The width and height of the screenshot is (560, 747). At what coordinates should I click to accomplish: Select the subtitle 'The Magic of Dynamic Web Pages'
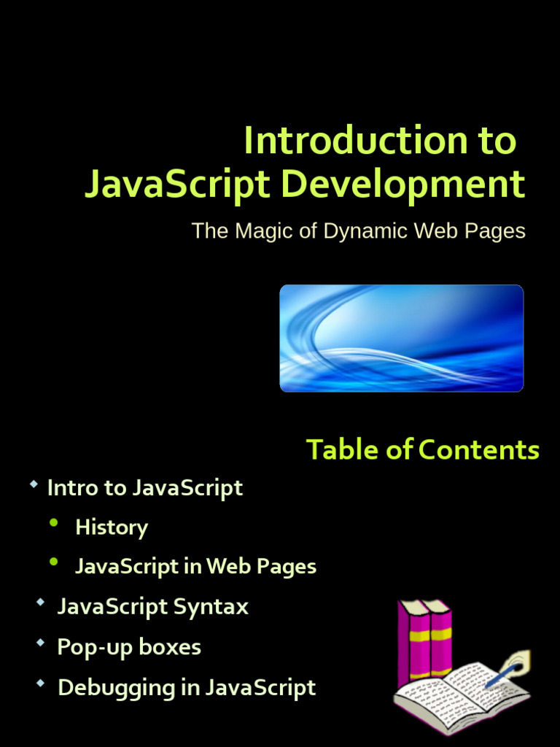(x=358, y=231)
